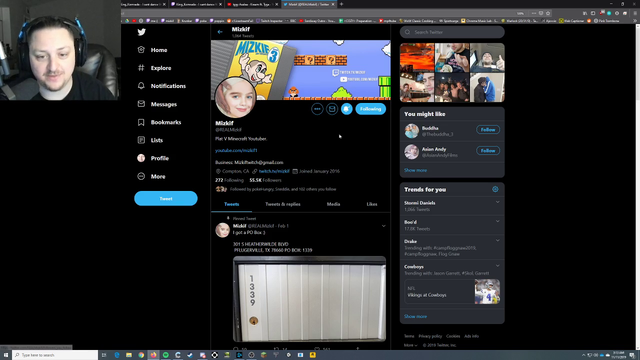This screenshot has width=640, height=360.
Task: View the 55.5K Followers list
Action: (265, 180)
